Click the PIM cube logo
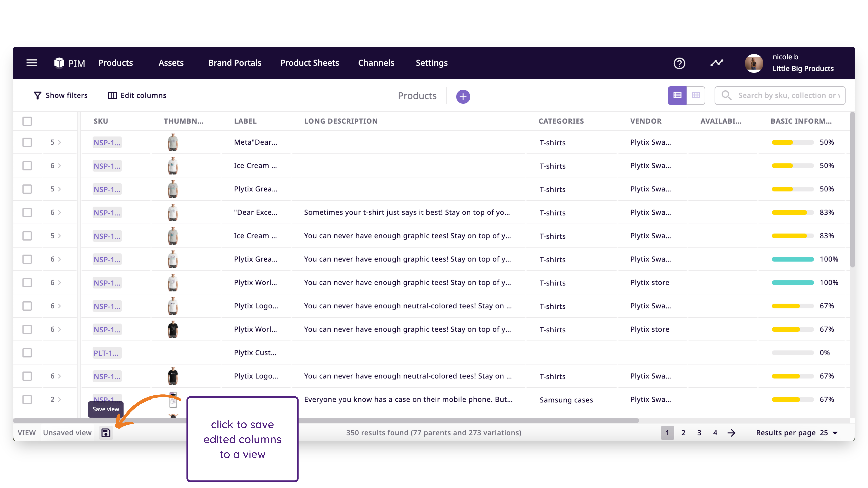 (59, 63)
